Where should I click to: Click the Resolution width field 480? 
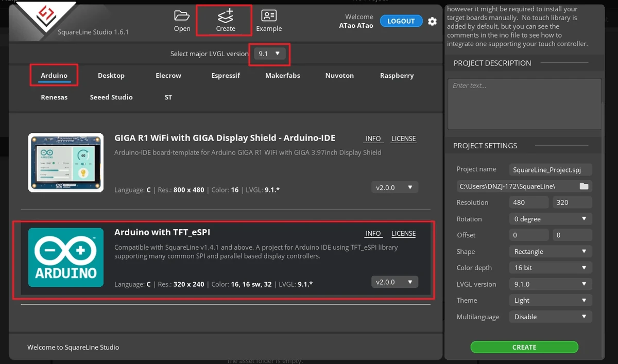[528, 202]
